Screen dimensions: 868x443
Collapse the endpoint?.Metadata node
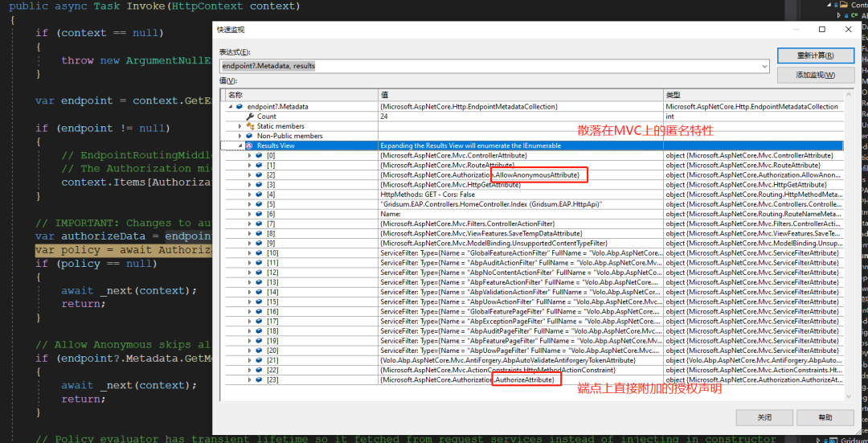click(231, 106)
